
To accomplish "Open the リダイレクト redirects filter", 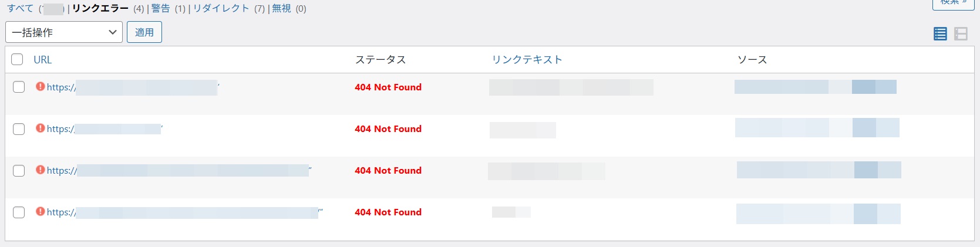I will [x=221, y=8].
